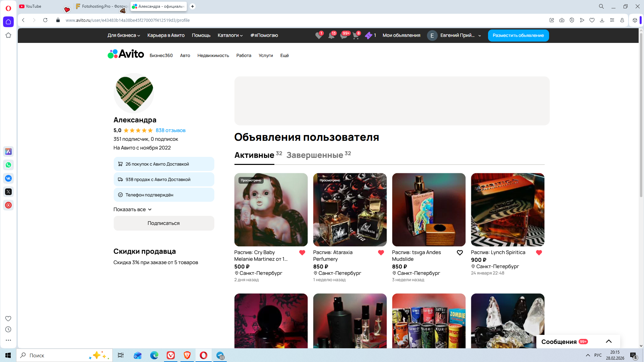Click the page vertical scrollbar
Screen dimensions: 644x362
(641, 114)
